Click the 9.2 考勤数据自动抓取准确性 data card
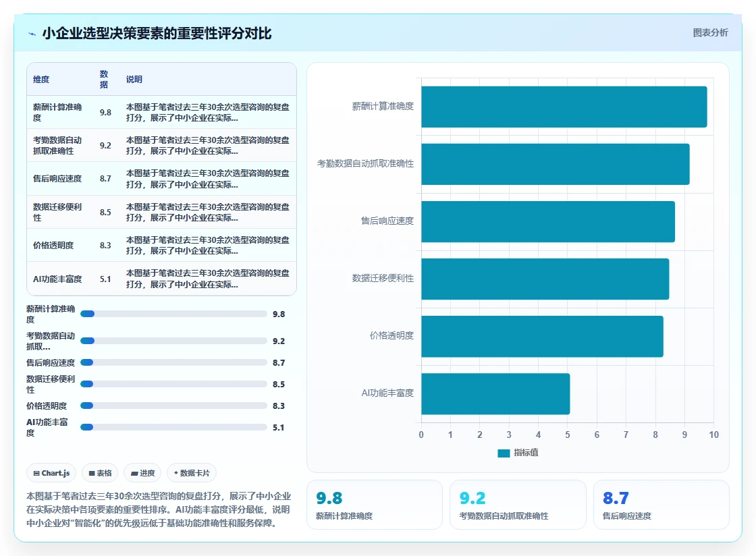756x556 pixels. pos(518,505)
